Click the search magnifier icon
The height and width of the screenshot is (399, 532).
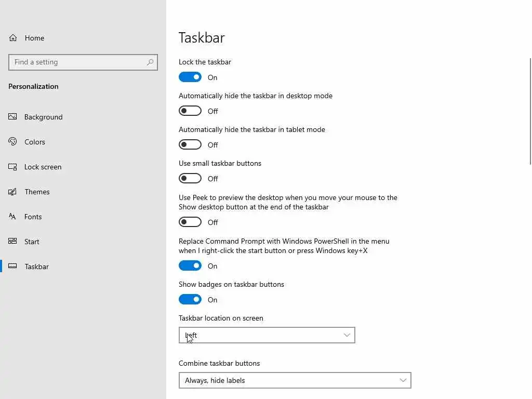[x=150, y=62]
